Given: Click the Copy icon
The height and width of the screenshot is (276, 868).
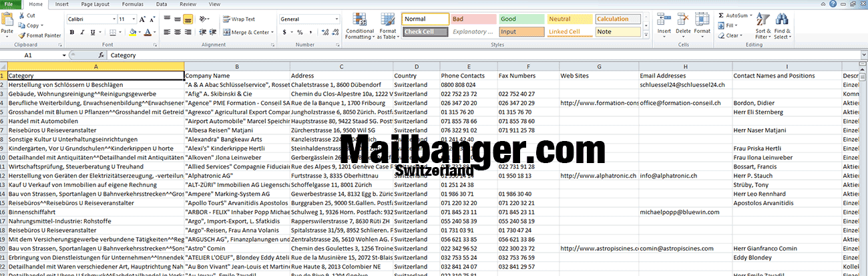Looking at the screenshot, I should 22,25.
